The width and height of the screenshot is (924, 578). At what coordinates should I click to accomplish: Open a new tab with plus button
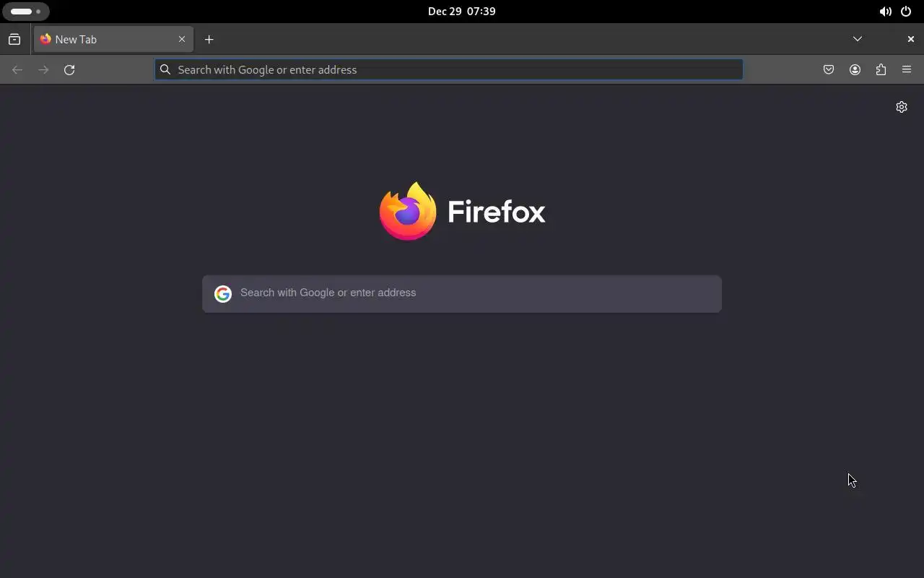click(x=209, y=39)
